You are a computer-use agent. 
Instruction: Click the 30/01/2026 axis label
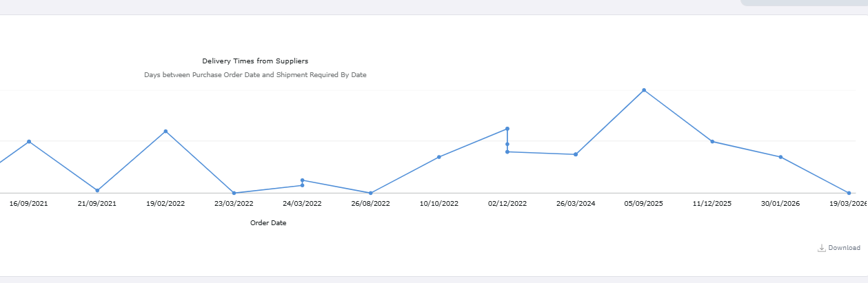click(x=780, y=204)
